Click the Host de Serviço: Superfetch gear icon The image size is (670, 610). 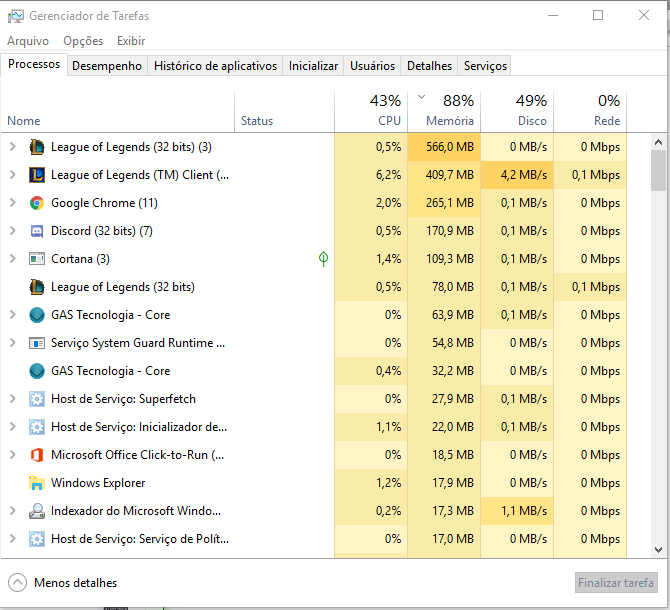pyautogui.click(x=37, y=399)
